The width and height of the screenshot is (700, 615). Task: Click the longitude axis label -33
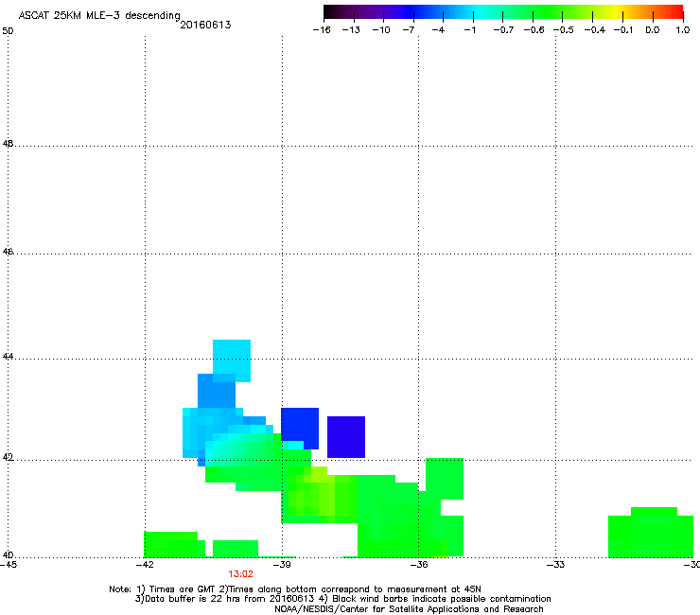click(x=555, y=565)
